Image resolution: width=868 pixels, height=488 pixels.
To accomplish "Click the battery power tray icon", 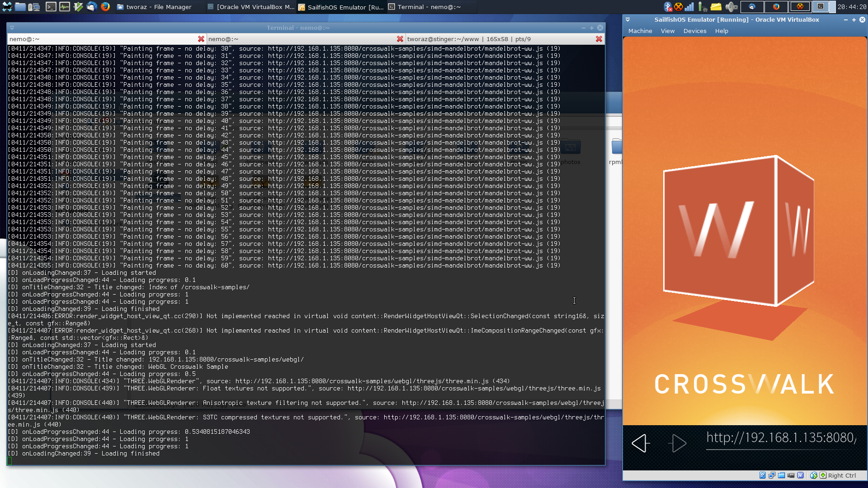I will pos(703,7).
